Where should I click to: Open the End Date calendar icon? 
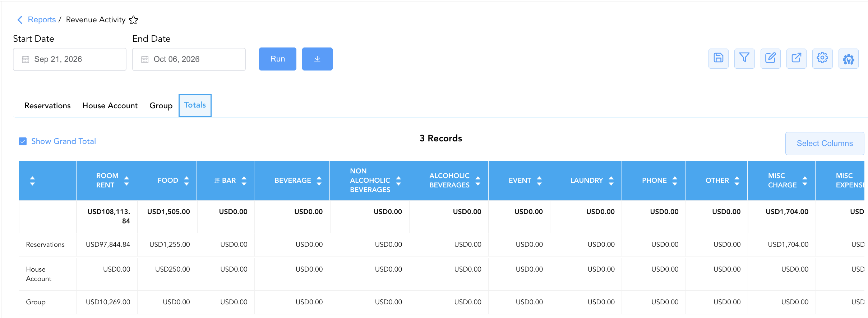pyautogui.click(x=145, y=59)
